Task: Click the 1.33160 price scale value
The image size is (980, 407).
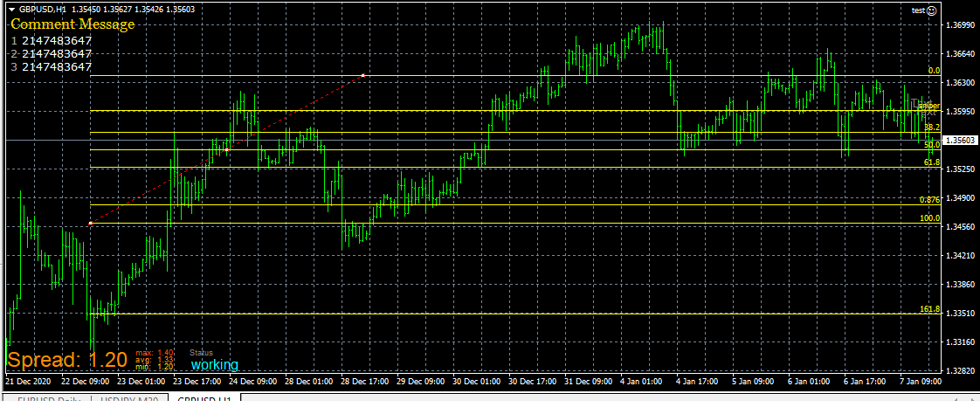Action: pos(962,342)
